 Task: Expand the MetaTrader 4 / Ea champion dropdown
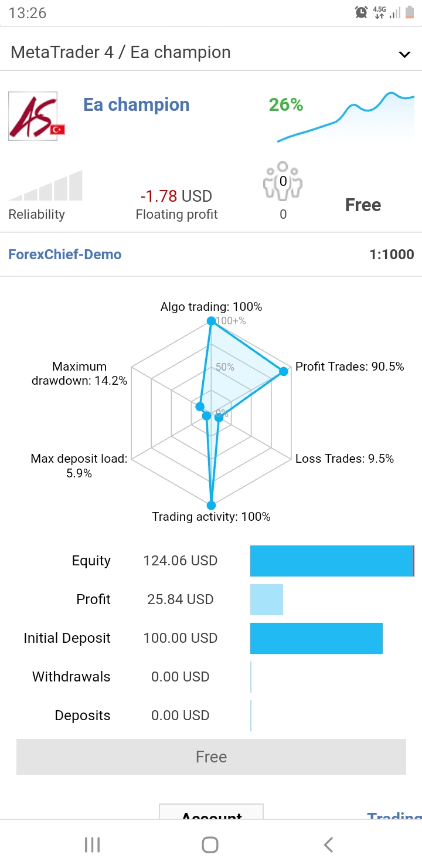[x=404, y=55]
